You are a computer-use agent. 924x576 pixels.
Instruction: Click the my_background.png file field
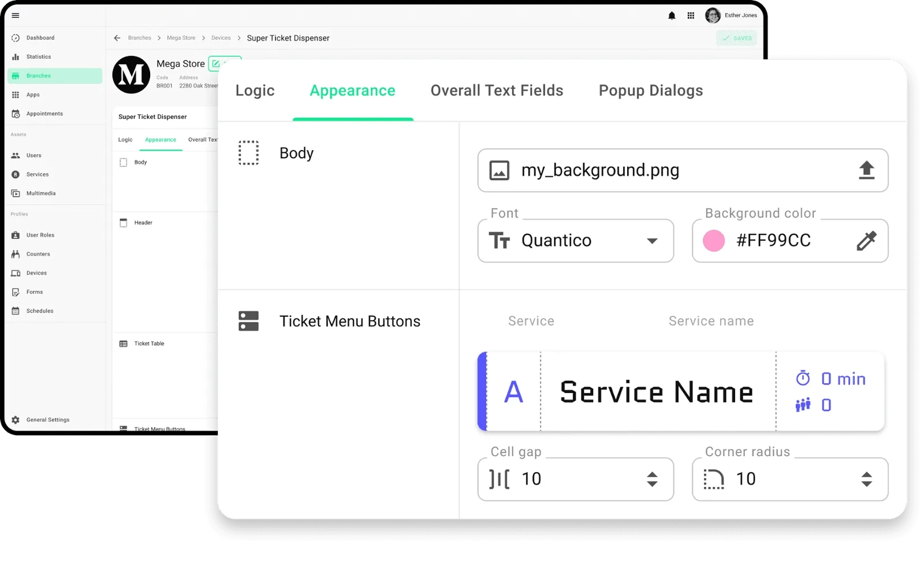[x=664, y=170]
